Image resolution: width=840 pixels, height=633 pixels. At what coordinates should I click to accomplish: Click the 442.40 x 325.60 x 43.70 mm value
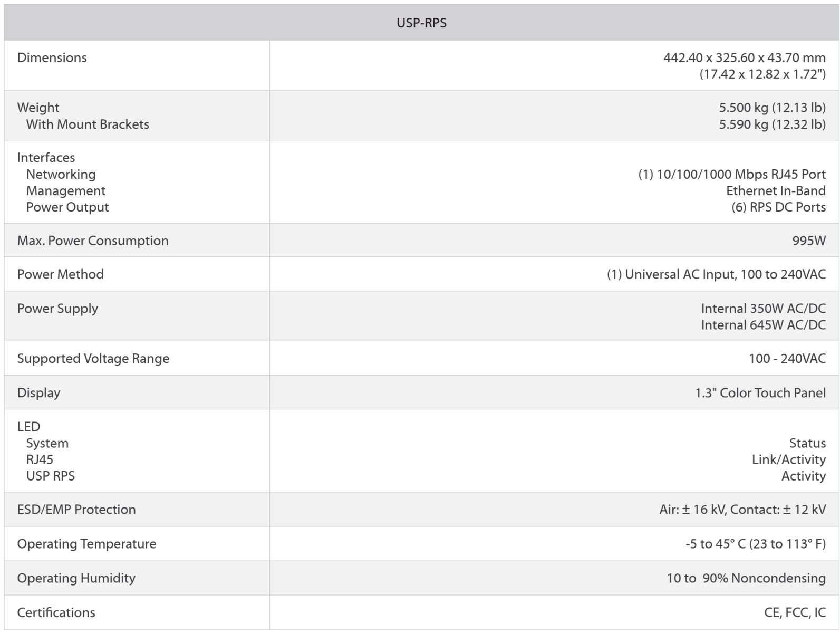pyautogui.click(x=744, y=57)
